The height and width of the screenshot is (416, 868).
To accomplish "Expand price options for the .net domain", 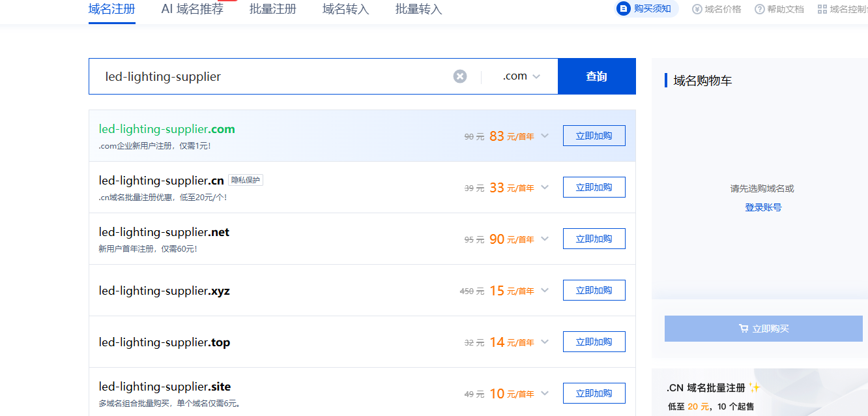I will 545,239.
